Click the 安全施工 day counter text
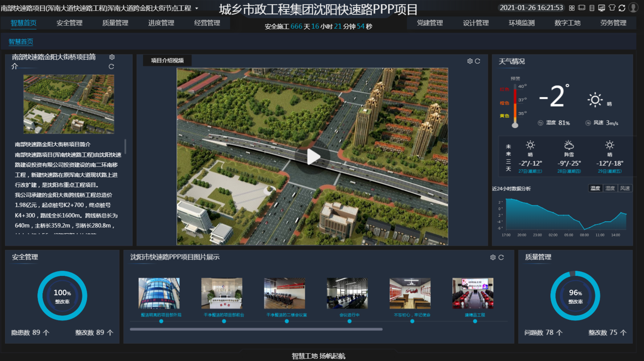644x361 pixels. pyautogui.click(x=318, y=26)
